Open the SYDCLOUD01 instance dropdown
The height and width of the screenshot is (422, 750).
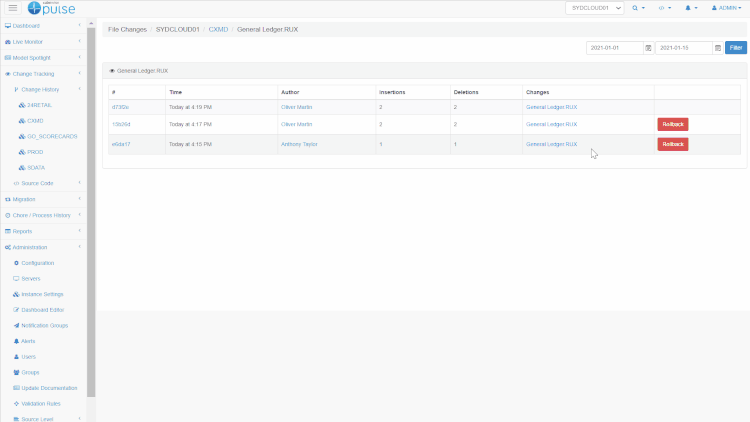pyautogui.click(x=594, y=8)
